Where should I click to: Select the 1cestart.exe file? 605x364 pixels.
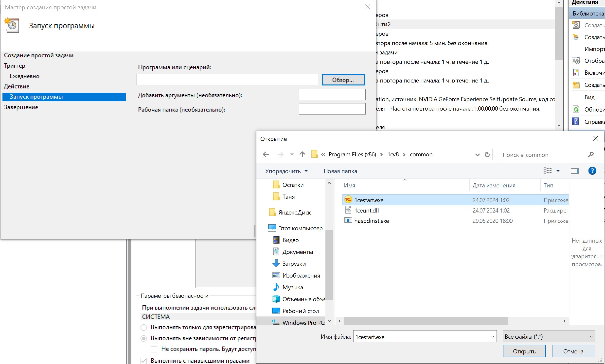[369, 200]
